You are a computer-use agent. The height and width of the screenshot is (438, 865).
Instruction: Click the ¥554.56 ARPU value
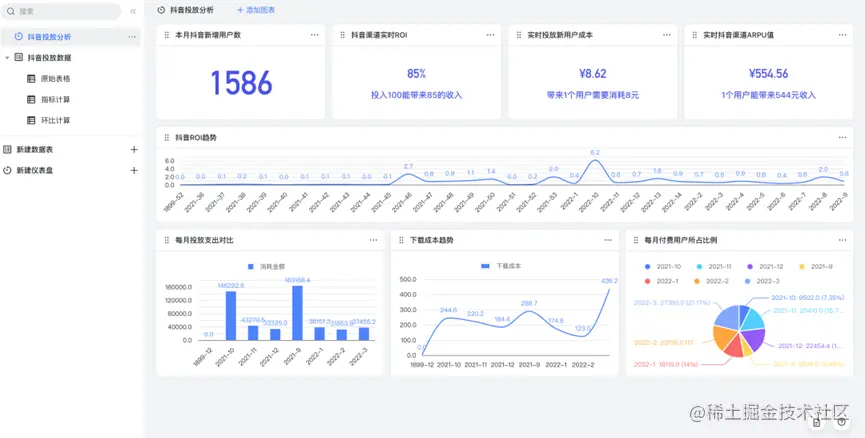(x=768, y=73)
